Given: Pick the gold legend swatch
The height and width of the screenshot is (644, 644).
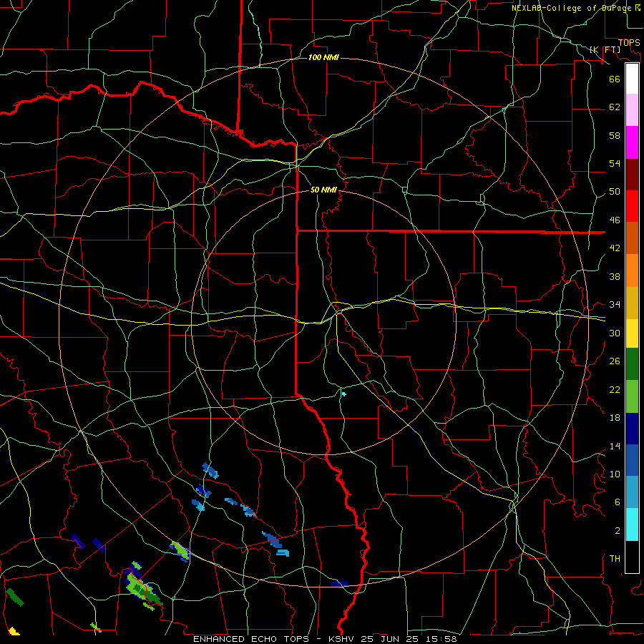Looking at the screenshot, I should pyautogui.click(x=632, y=303).
